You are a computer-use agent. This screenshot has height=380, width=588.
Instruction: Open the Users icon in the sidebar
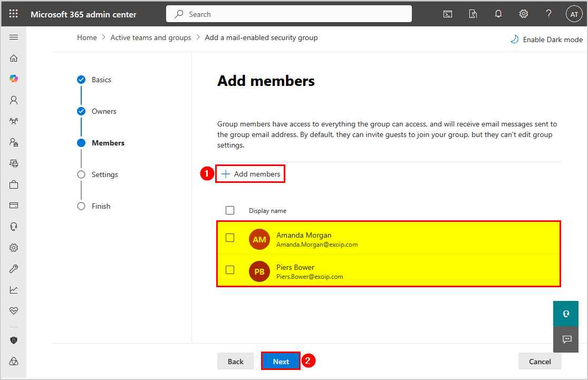click(x=14, y=100)
